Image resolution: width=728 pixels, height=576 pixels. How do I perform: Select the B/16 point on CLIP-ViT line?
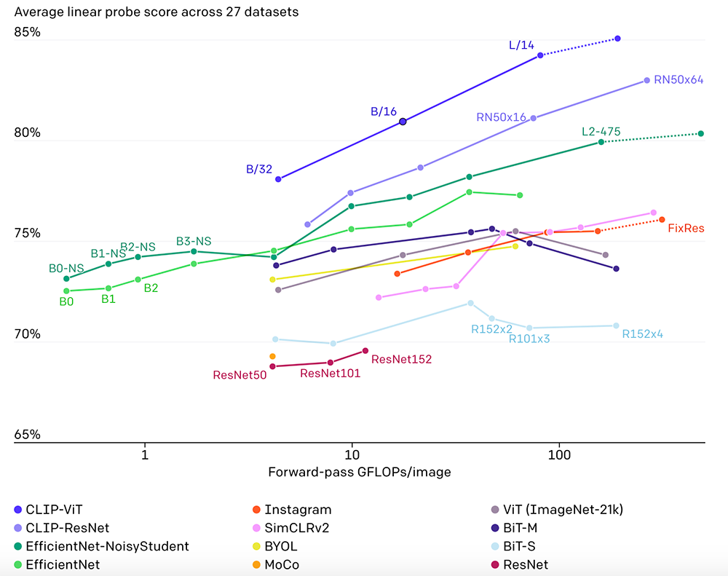[x=403, y=122]
